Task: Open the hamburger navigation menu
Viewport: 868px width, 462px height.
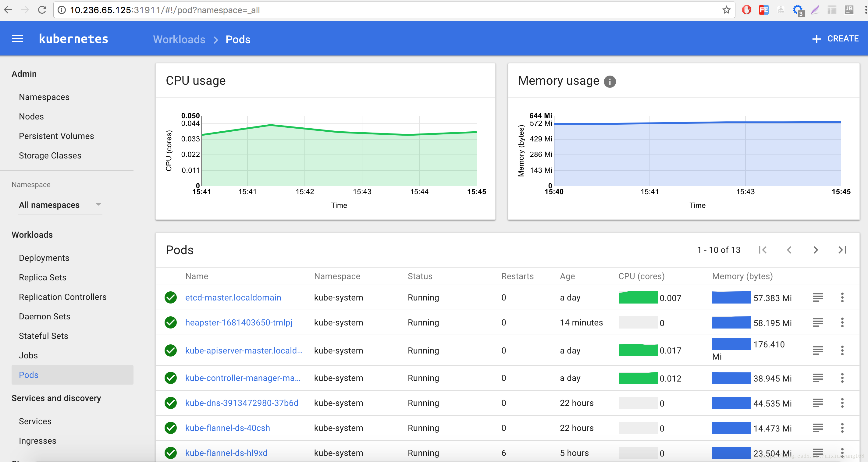Action: 17,38
